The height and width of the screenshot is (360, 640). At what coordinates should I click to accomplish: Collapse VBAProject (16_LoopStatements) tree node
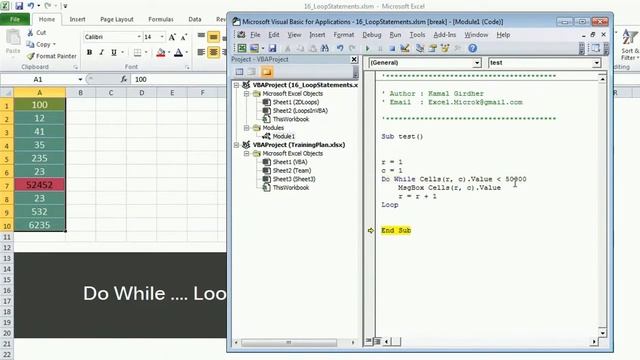point(236,85)
